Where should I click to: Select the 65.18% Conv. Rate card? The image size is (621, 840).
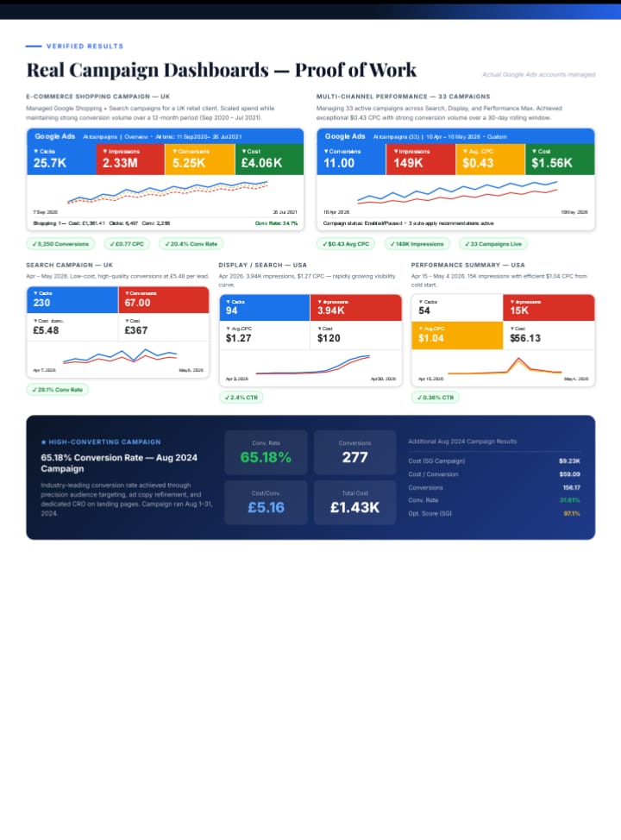[x=266, y=452]
